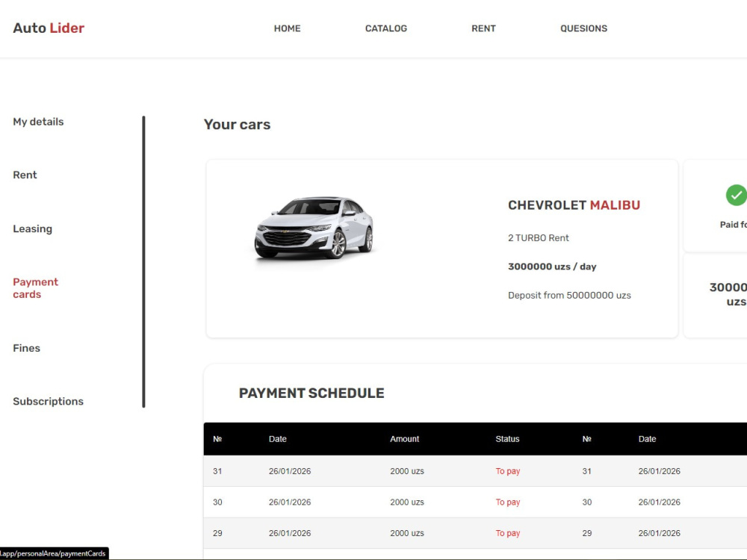Click the 2000 uzs amount in row 30
This screenshot has width=747, height=560.
tap(407, 503)
